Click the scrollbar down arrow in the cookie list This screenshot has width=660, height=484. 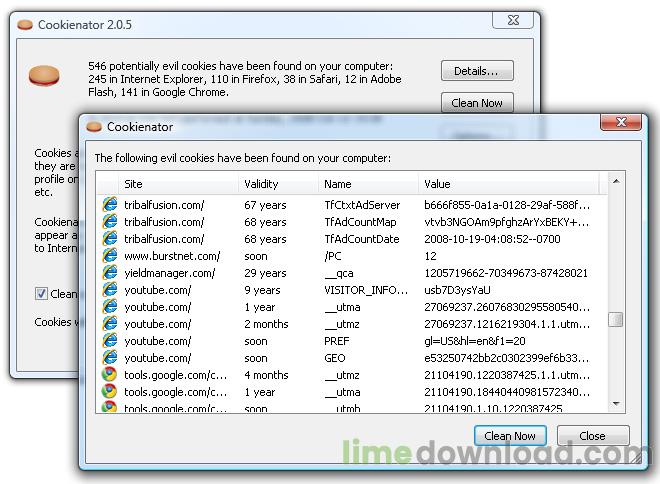point(616,404)
